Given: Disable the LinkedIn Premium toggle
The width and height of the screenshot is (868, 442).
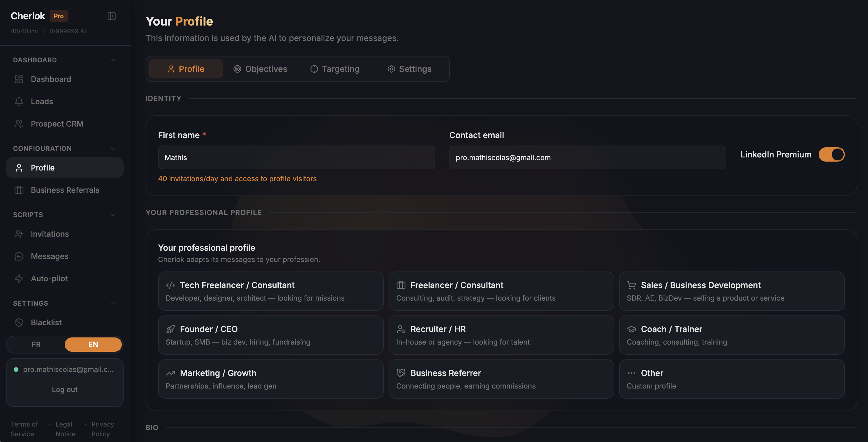Looking at the screenshot, I should [831, 155].
